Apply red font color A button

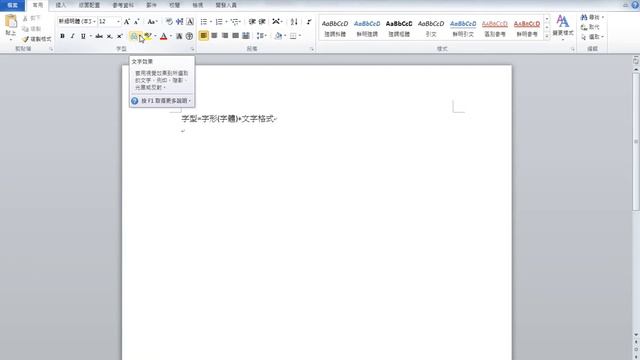click(164, 36)
